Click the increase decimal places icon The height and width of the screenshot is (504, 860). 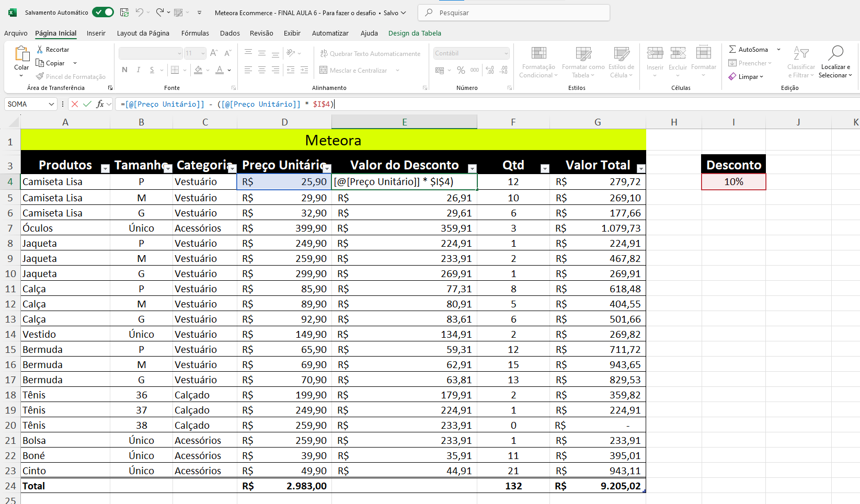click(490, 70)
